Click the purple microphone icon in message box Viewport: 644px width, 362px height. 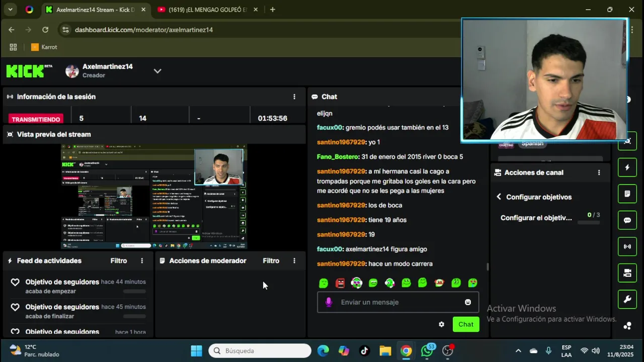pyautogui.click(x=329, y=302)
